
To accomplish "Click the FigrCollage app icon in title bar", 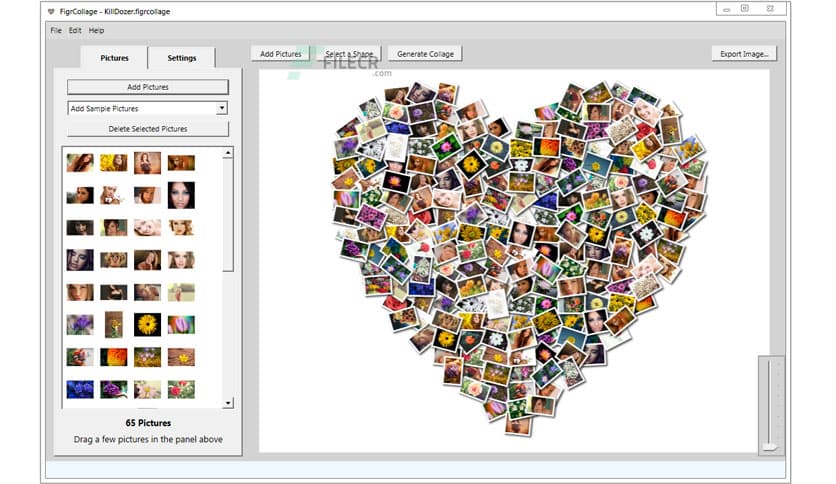I will pyautogui.click(x=51, y=11).
